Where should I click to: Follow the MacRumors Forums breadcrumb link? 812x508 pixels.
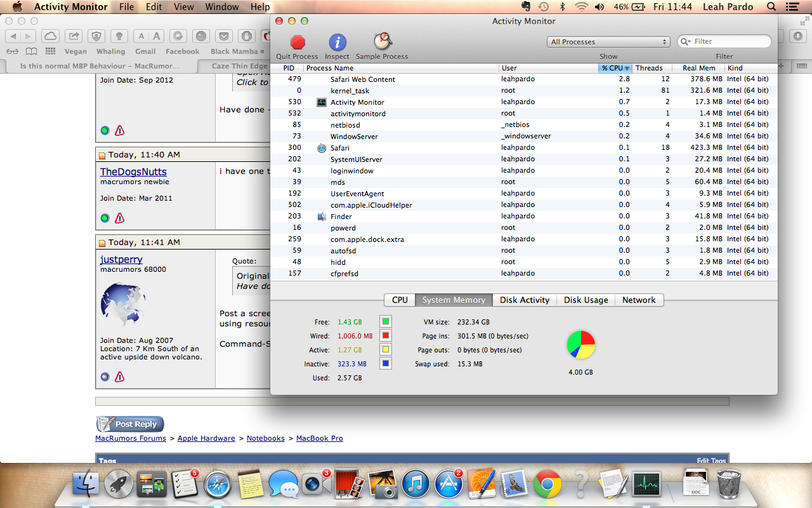click(x=131, y=438)
